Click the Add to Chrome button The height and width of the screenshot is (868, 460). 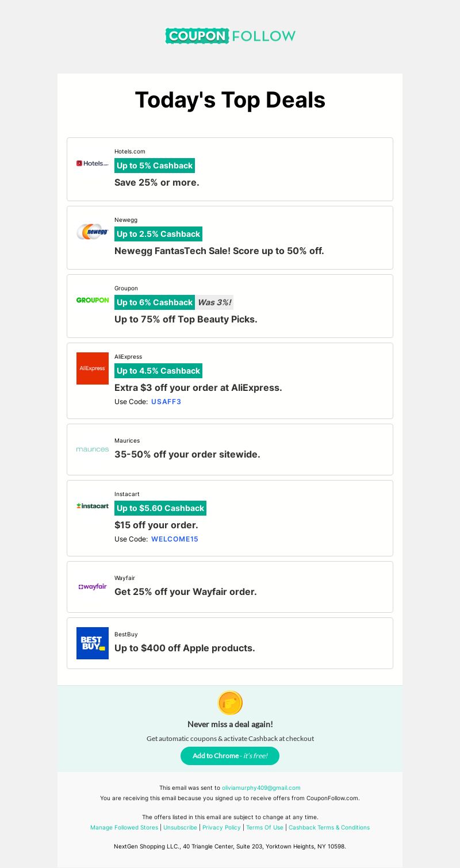(230, 756)
